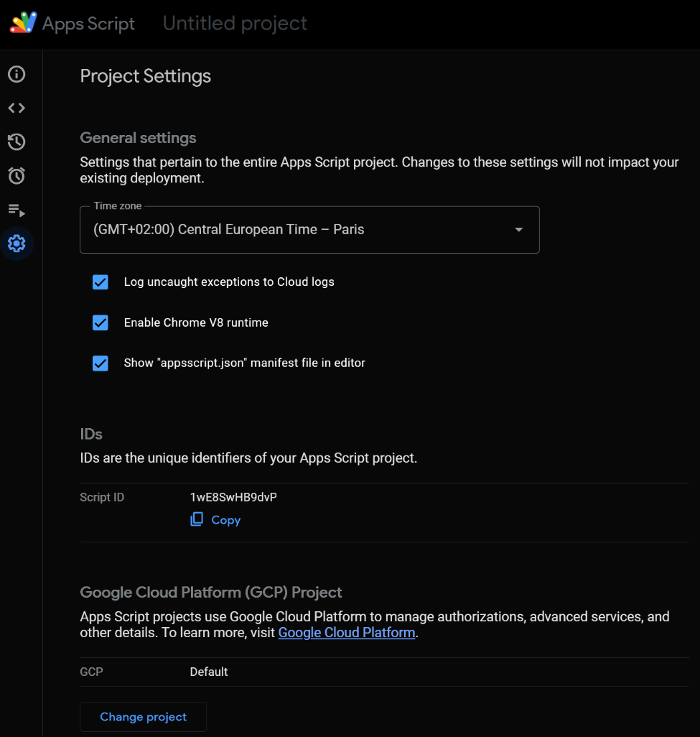Follow the Google Cloud Platform link
The width and height of the screenshot is (700, 737).
tap(347, 633)
